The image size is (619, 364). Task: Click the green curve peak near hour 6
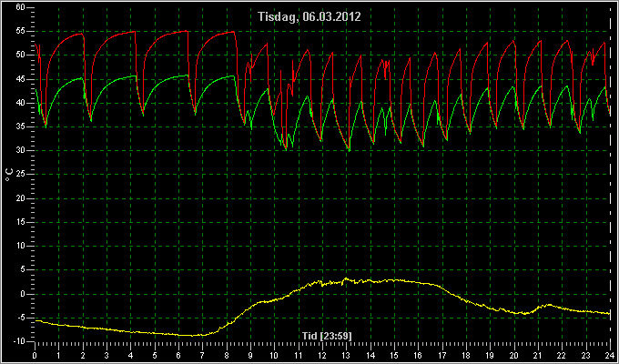point(188,75)
